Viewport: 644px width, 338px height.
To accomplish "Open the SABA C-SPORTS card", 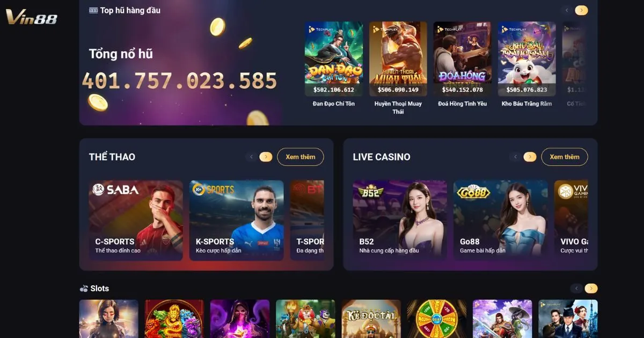I will click(x=136, y=220).
